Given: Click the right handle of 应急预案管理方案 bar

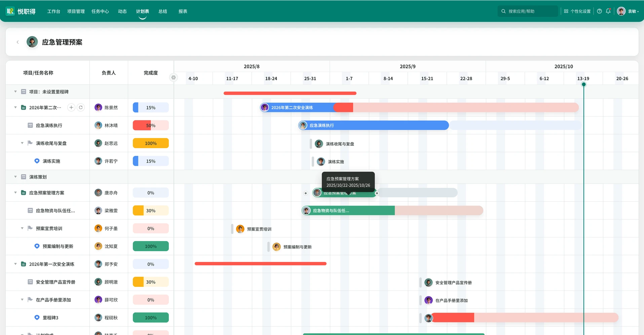Looking at the screenshot, I should click(377, 193).
